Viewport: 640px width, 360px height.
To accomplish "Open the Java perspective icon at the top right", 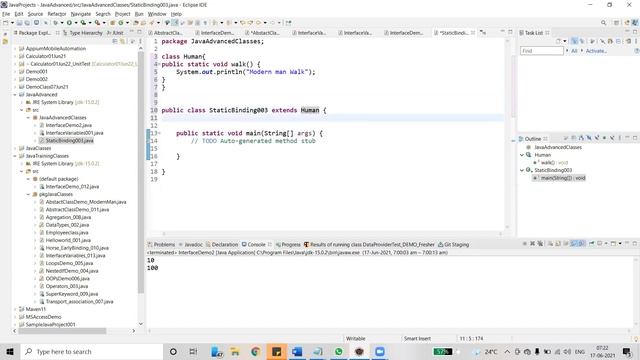I will tap(635, 22).
